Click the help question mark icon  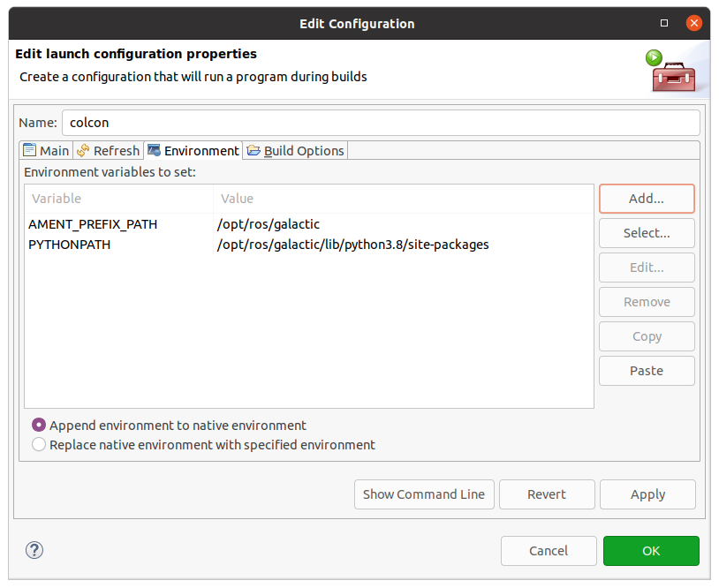click(34, 550)
